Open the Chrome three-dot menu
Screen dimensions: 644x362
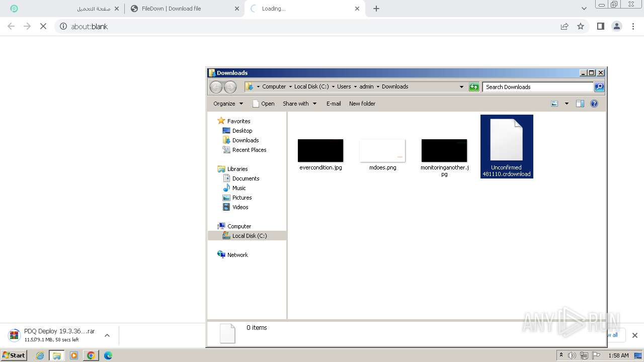[633, 26]
